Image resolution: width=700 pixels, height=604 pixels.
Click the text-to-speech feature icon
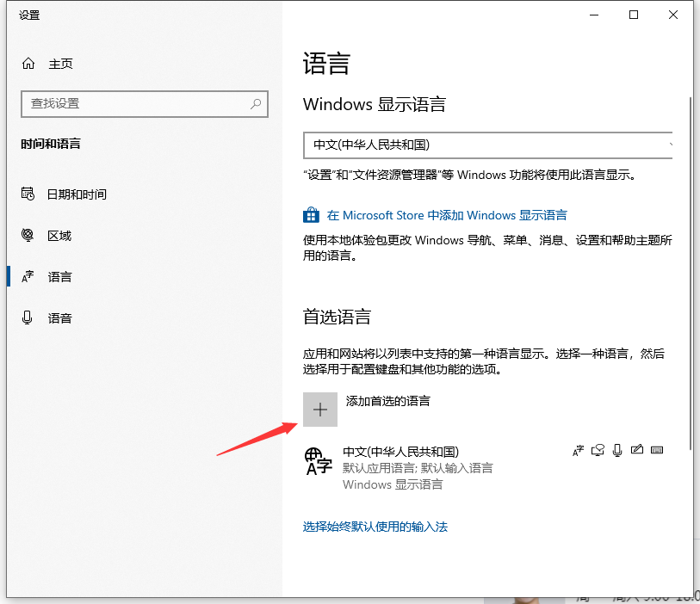[598, 450]
